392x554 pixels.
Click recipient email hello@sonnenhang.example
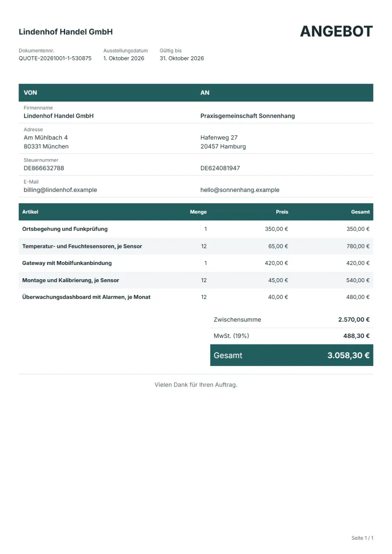[240, 190]
